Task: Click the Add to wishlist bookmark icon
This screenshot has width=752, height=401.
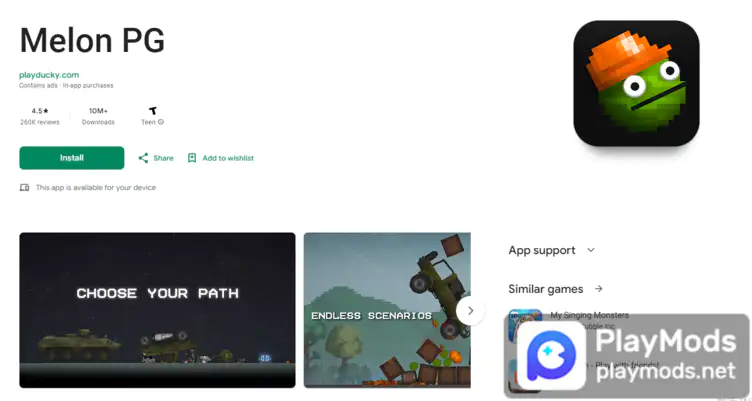Action: pyautogui.click(x=192, y=158)
